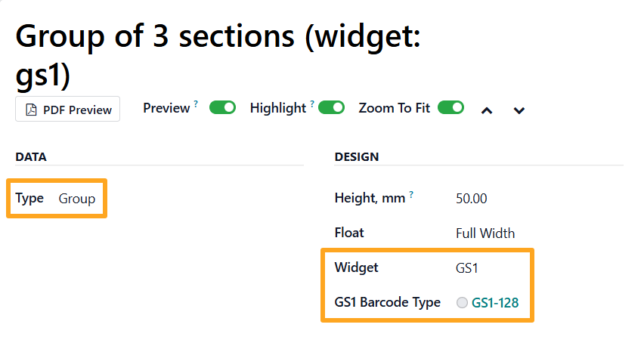The width and height of the screenshot is (644, 343).
Task: Click the Preview help question mark
Action: pyautogui.click(x=196, y=104)
